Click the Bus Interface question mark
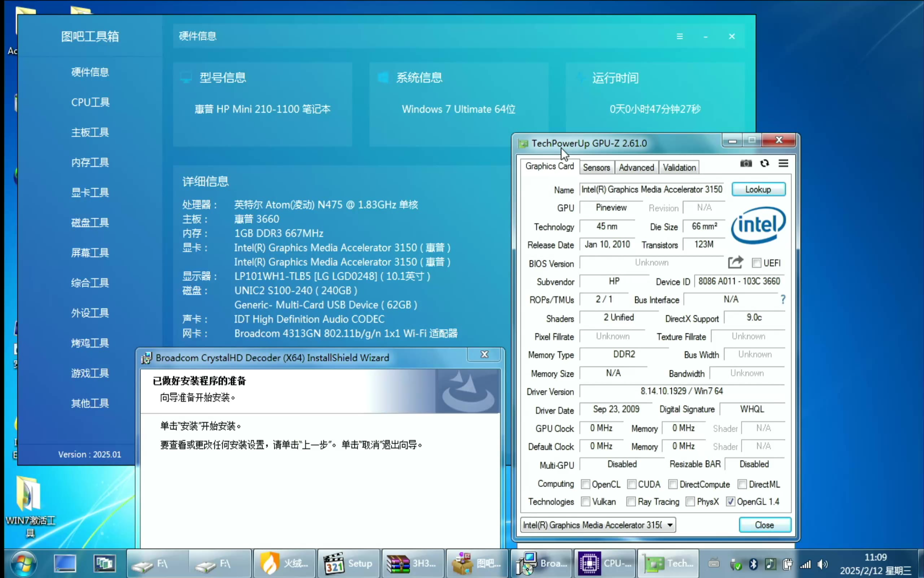Image resolution: width=924 pixels, height=578 pixels. 783,299
